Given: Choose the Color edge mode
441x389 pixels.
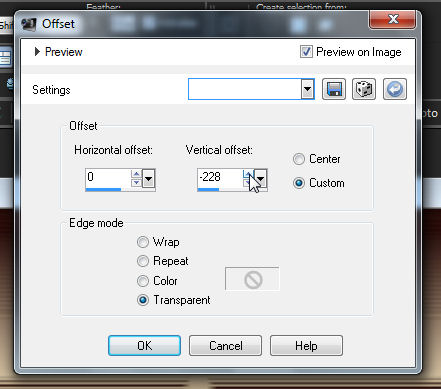Looking at the screenshot, I should (143, 281).
